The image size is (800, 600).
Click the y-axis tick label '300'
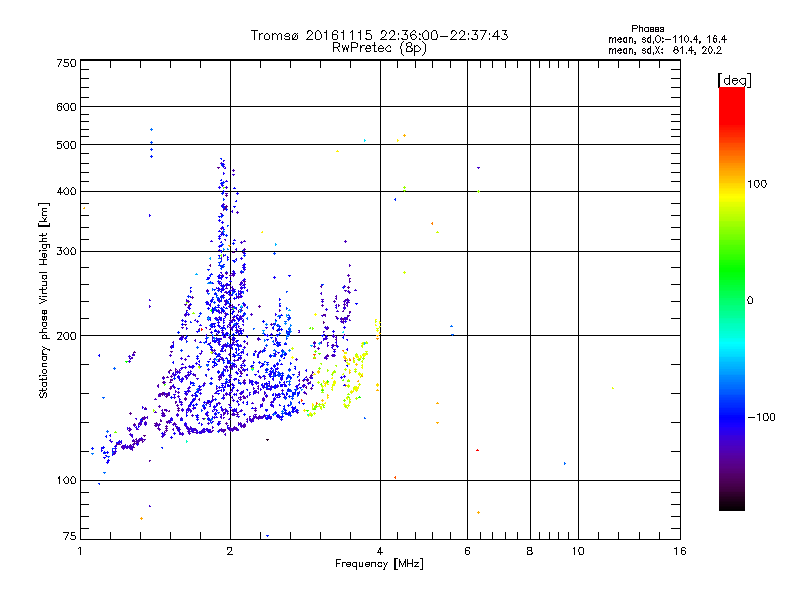tap(66, 252)
